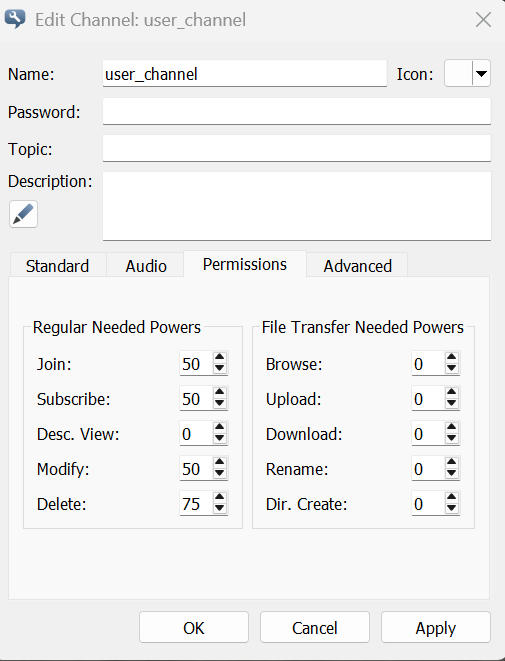Image resolution: width=505 pixels, height=661 pixels.
Task: Decrease the Delete needed power
Action: point(219,508)
